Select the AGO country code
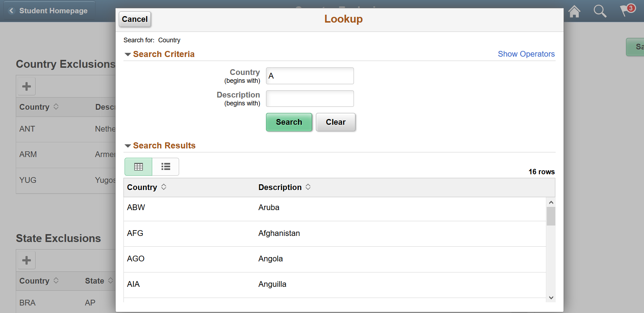 136,259
